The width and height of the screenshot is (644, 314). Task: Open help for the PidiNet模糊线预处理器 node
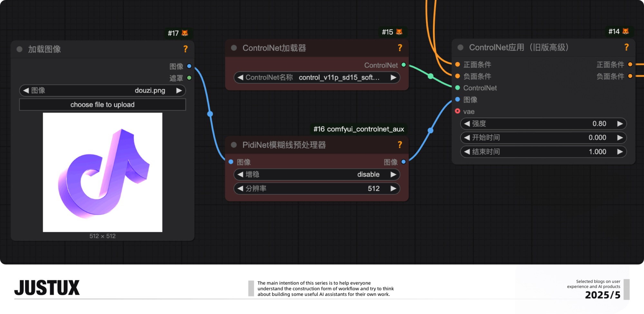point(400,145)
